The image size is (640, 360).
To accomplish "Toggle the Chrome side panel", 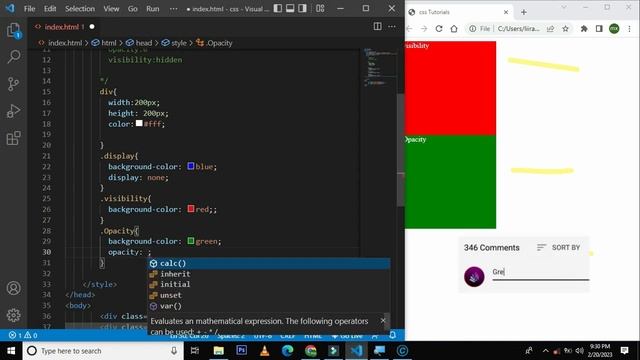I will tap(599, 29).
